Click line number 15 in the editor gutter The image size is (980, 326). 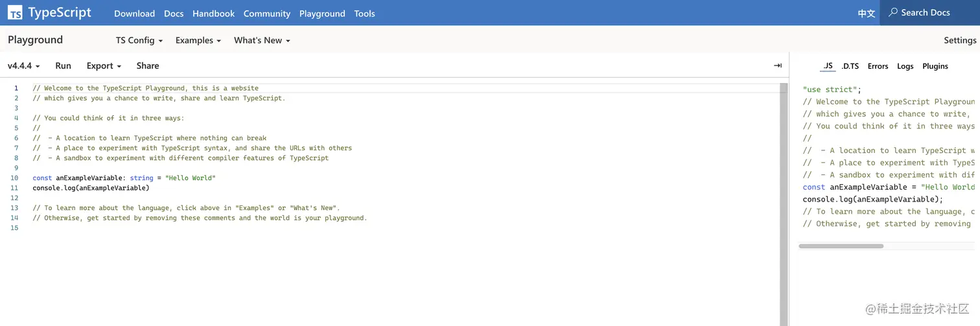click(x=14, y=228)
